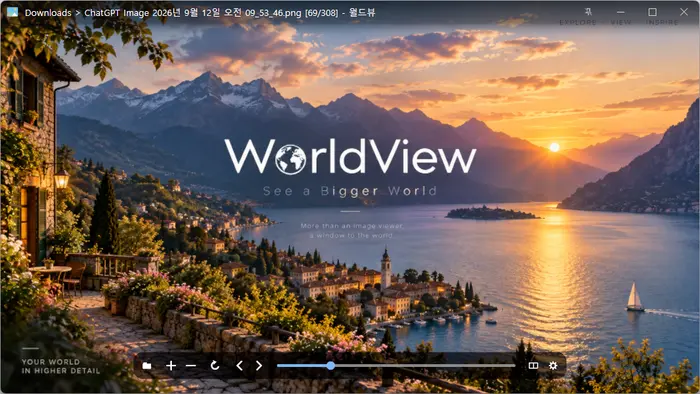Toggle the split view panel icon
The height and width of the screenshot is (394, 700).
coord(533,365)
